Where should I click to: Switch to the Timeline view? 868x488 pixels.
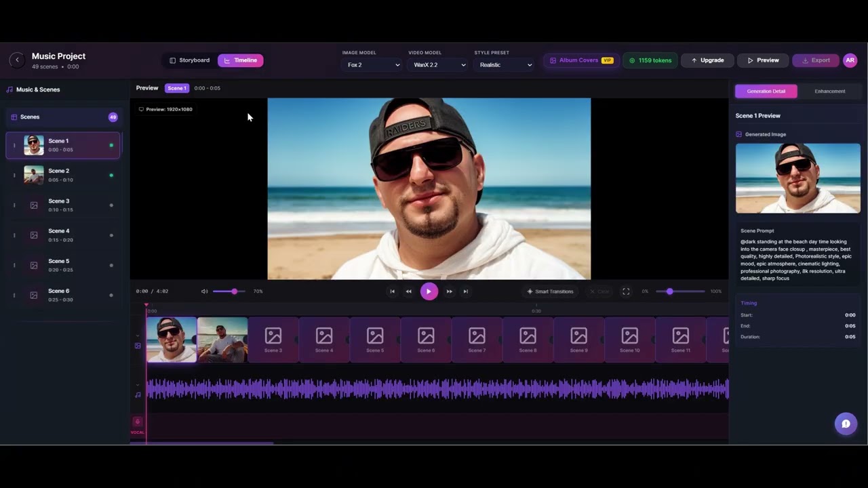coord(240,60)
